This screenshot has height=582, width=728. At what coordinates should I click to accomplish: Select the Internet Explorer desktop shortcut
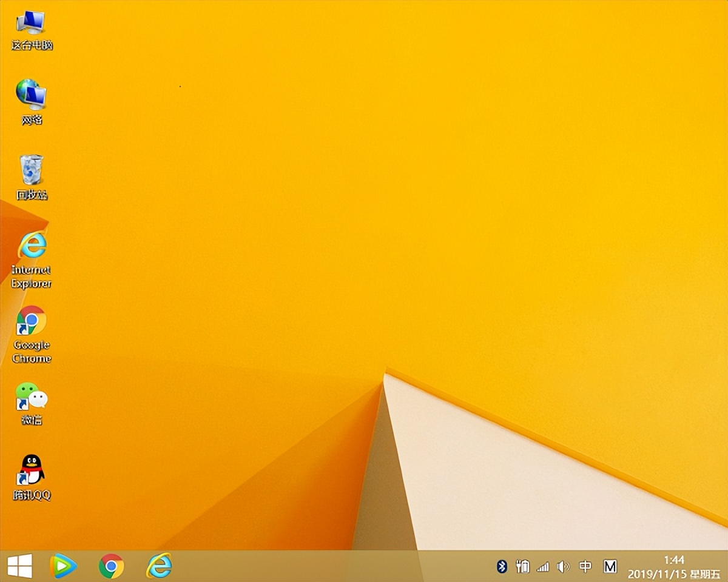tap(32, 258)
